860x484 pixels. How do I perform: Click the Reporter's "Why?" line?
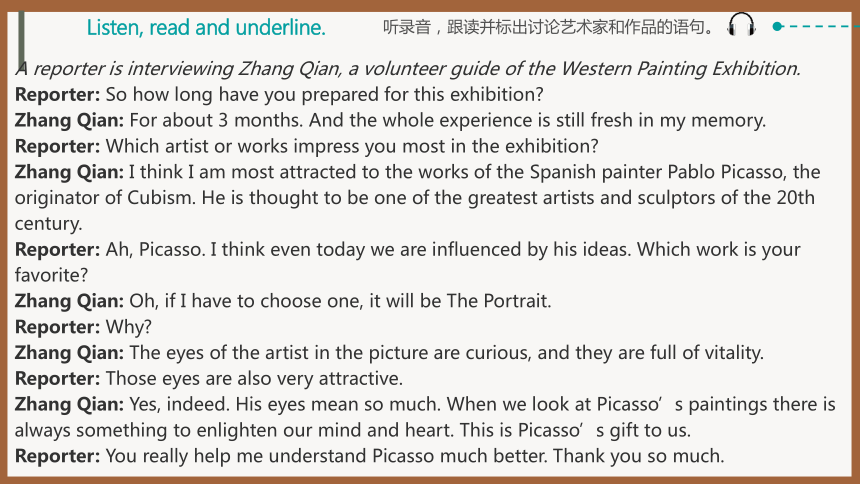tap(83, 327)
